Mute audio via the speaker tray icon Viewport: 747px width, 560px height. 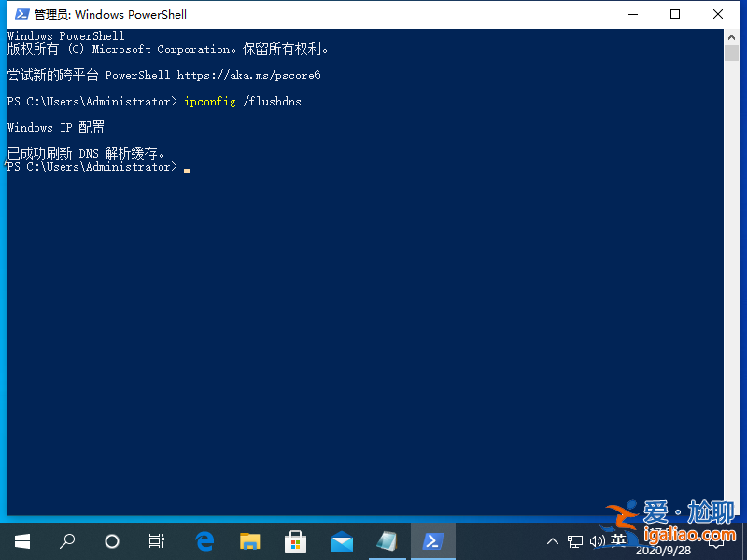pyautogui.click(x=598, y=541)
